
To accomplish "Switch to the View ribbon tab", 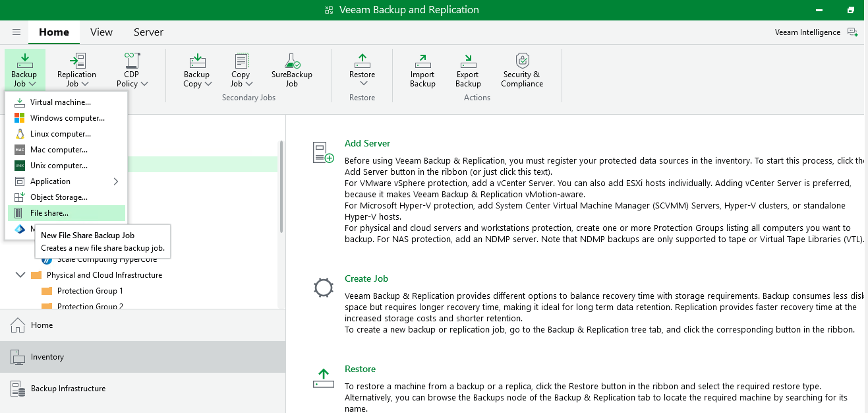I will coord(101,32).
